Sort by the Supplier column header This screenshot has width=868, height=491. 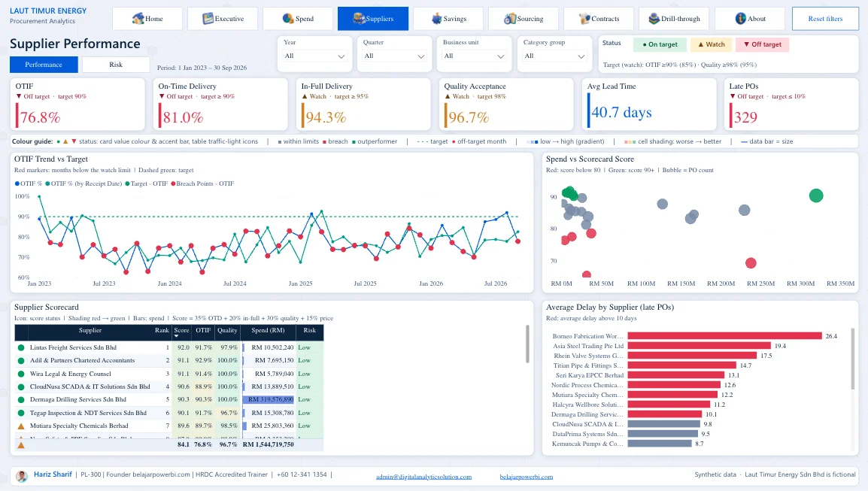click(x=90, y=331)
